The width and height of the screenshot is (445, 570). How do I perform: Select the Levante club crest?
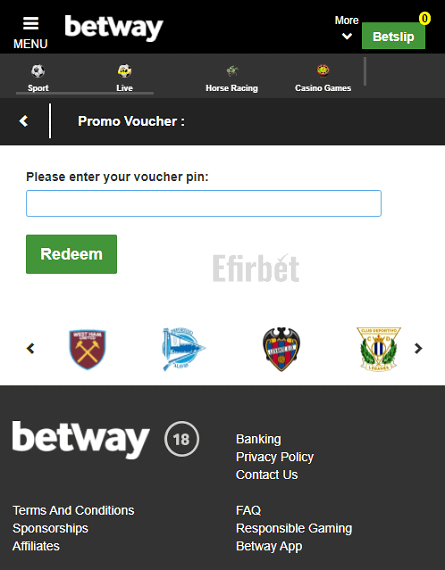(x=281, y=349)
